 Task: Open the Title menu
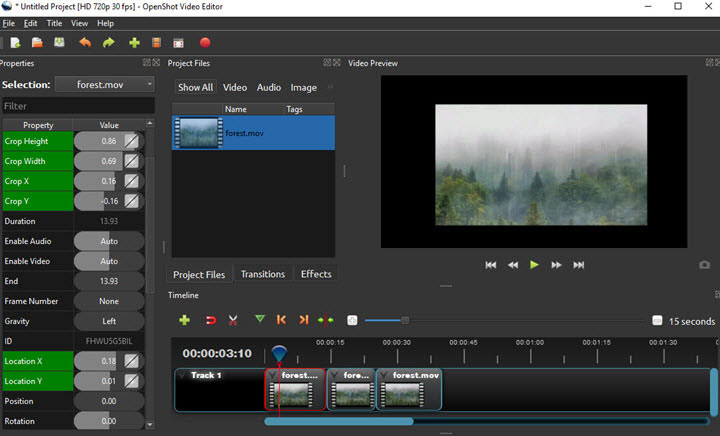[x=54, y=23]
